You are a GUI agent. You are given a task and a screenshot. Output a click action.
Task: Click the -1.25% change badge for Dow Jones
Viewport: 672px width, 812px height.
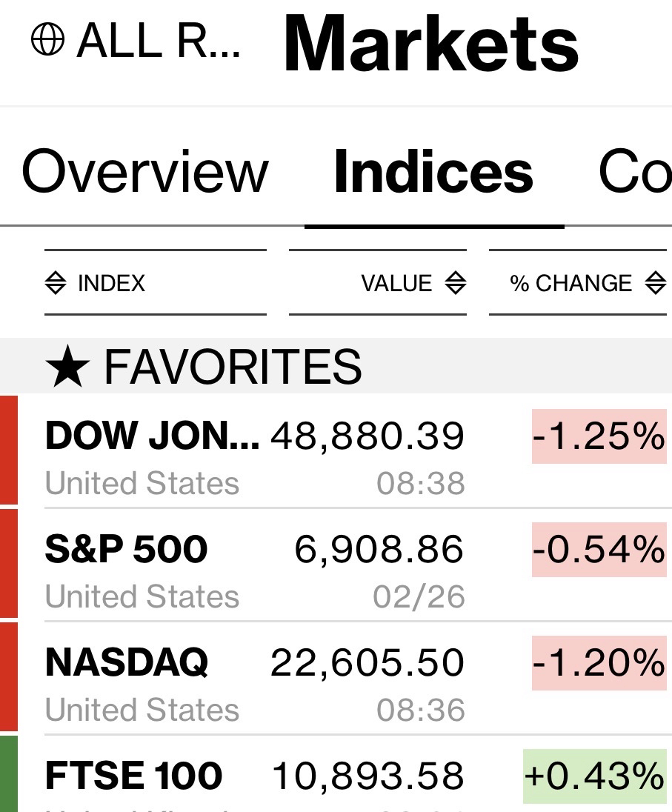click(599, 439)
